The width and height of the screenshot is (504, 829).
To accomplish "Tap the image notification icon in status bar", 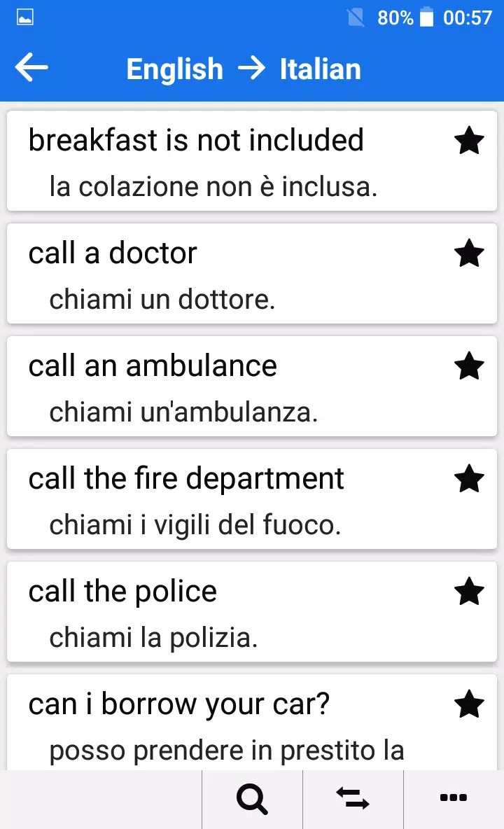I will [x=24, y=18].
